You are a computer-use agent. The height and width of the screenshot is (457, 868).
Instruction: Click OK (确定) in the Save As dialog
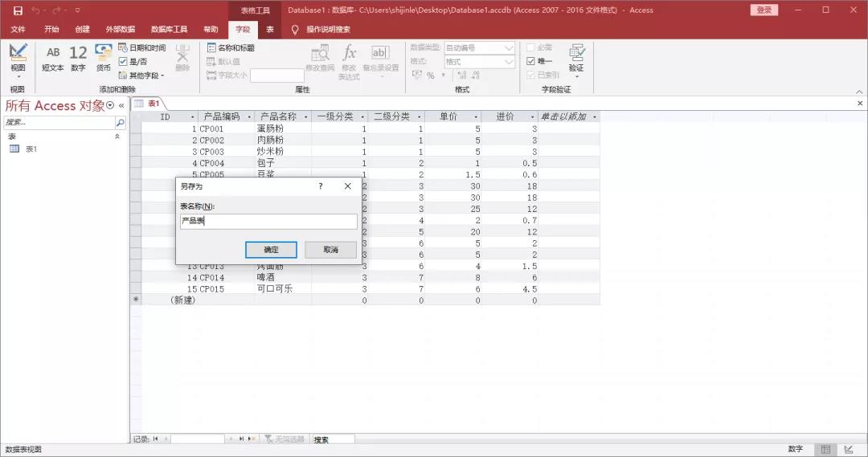272,250
